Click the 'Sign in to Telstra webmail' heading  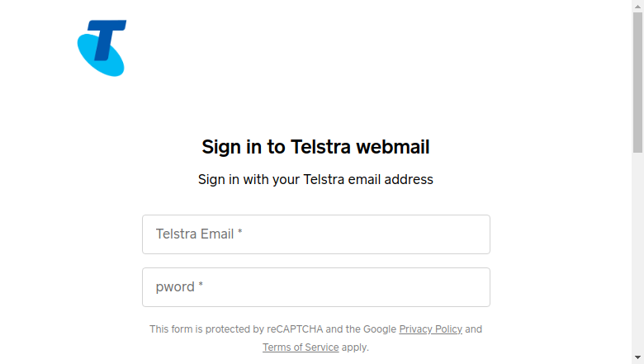(315, 147)
